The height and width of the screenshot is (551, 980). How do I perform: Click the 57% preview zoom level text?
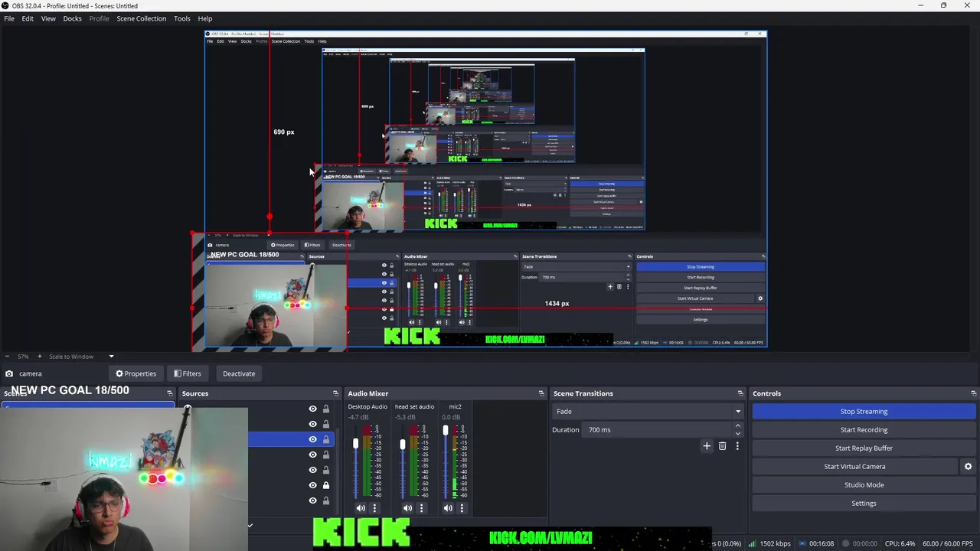23,357
